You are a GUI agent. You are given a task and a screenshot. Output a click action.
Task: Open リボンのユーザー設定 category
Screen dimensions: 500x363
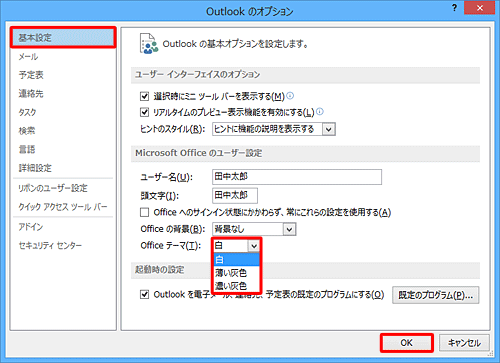pyautogui.click(x=63, y=188)
